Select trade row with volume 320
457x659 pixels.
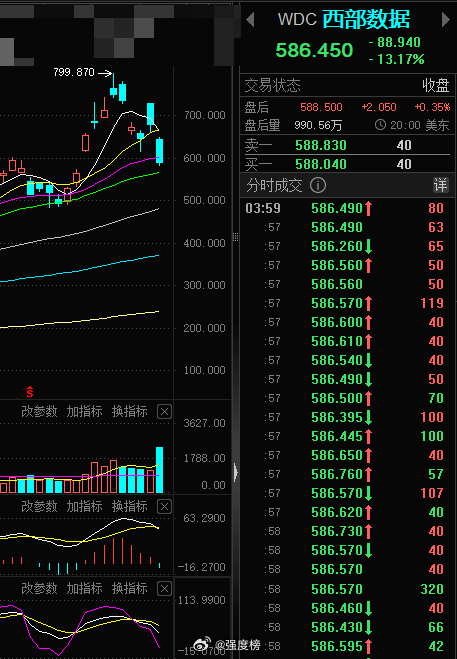pos(347,589)
